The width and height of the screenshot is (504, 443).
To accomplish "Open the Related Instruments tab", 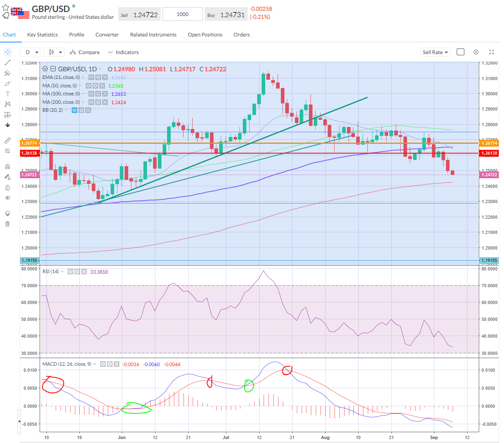I will (153, 35).
